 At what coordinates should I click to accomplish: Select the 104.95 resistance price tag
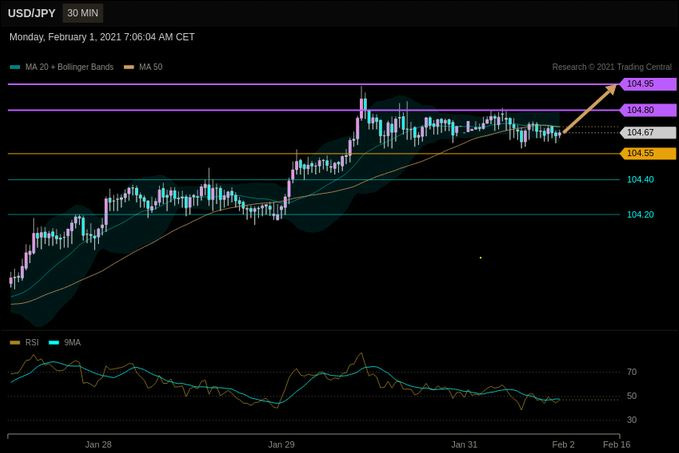click(647, 84)
